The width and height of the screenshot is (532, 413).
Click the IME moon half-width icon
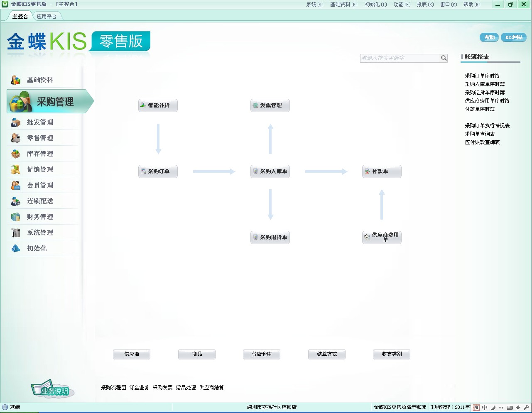pos(493,408)
